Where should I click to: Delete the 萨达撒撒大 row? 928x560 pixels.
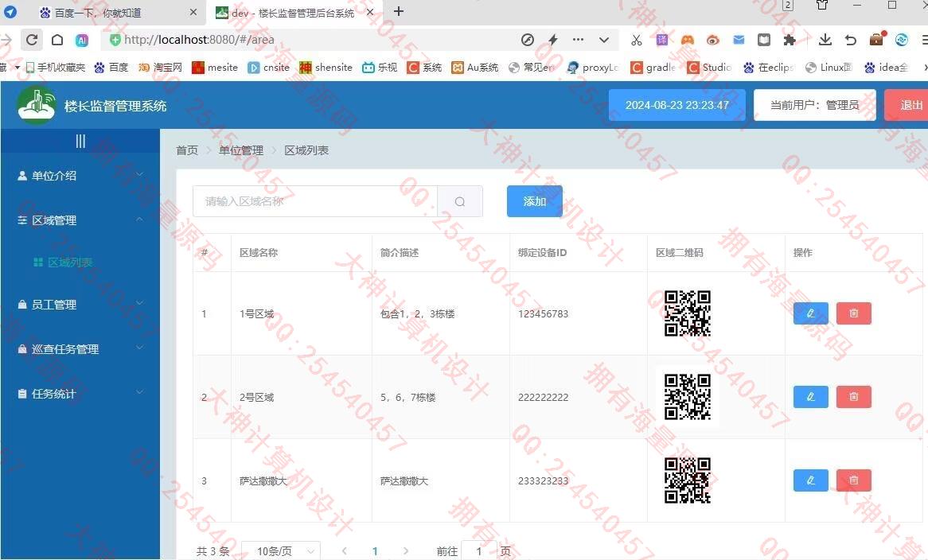tap(854, 480)
